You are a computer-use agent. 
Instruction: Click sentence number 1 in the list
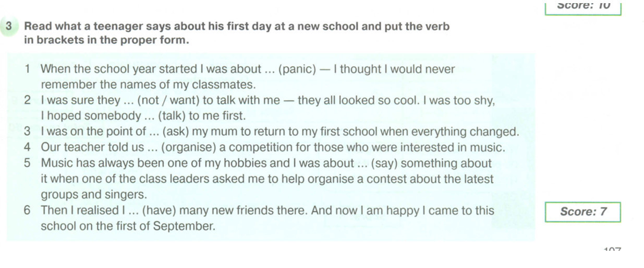pos(28,69)
